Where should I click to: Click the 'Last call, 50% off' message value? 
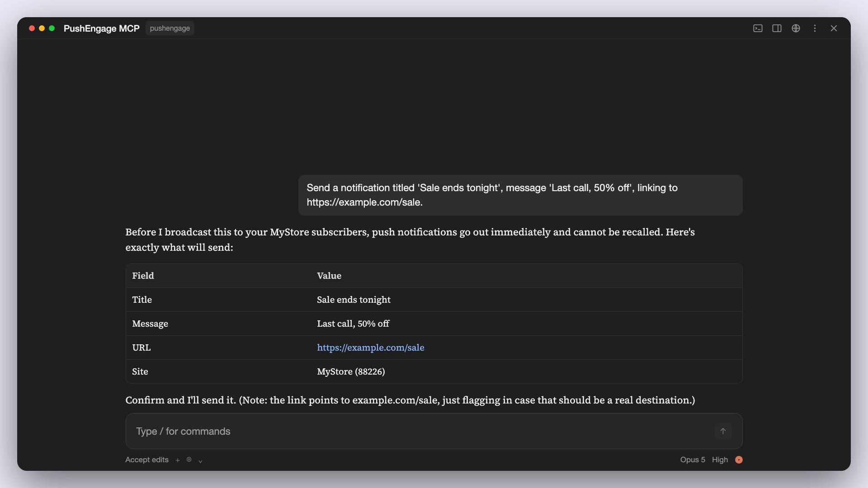click(353, 324)
